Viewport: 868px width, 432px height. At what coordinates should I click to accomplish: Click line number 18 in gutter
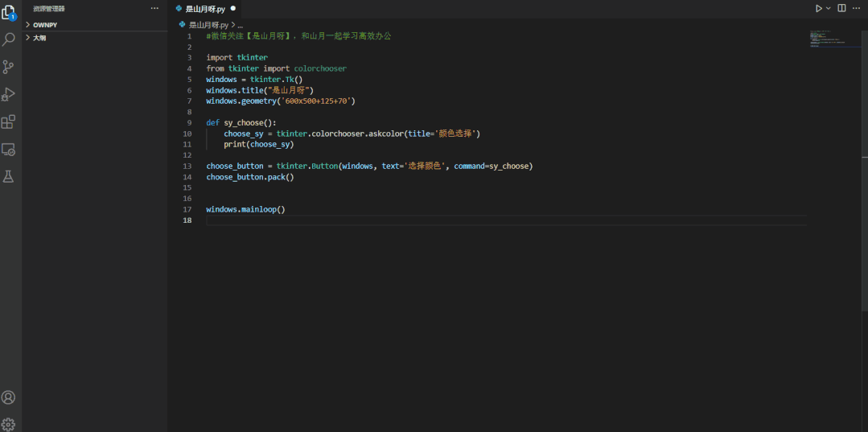click(187, 220)
